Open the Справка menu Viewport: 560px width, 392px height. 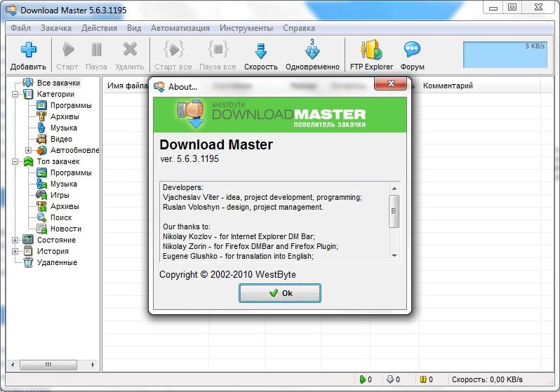[x=299, y=28]
